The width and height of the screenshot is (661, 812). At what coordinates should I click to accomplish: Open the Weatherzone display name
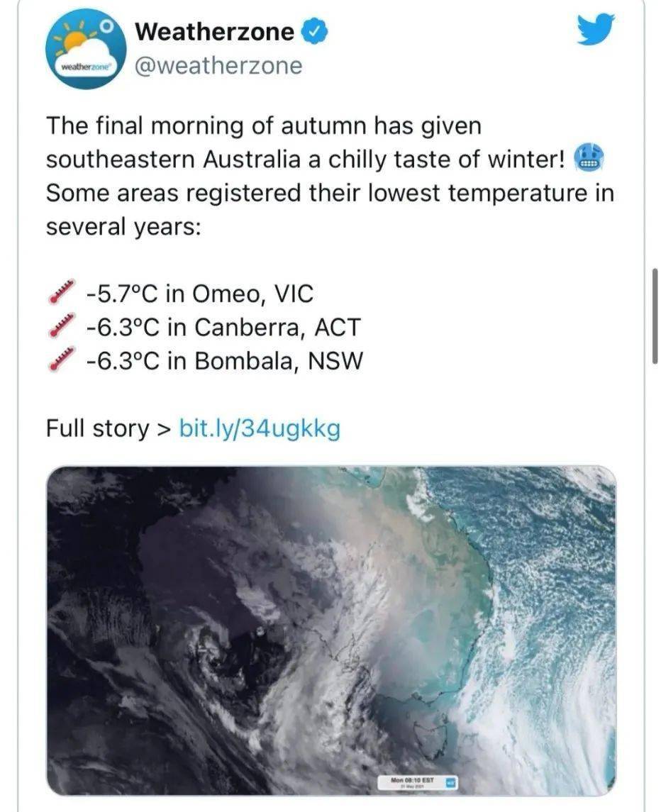(x=214, y=31)
